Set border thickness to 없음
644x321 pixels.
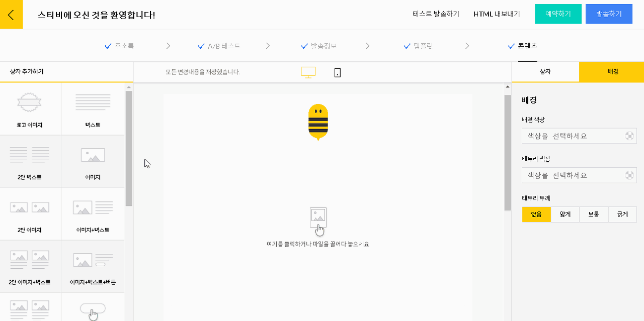536,215
